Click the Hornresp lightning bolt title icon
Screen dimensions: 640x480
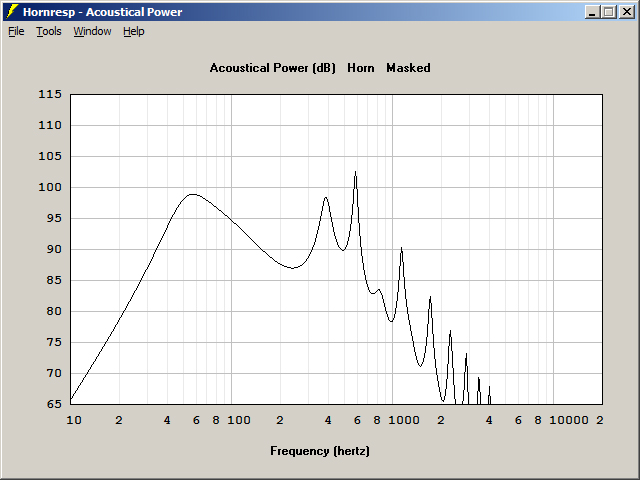[x=12, y=11]
